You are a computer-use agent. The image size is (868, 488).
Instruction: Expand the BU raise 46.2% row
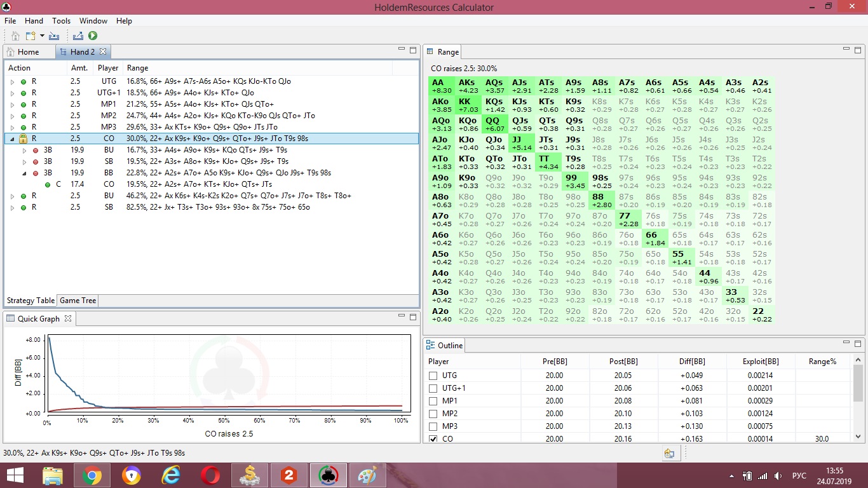pos(12,196)
